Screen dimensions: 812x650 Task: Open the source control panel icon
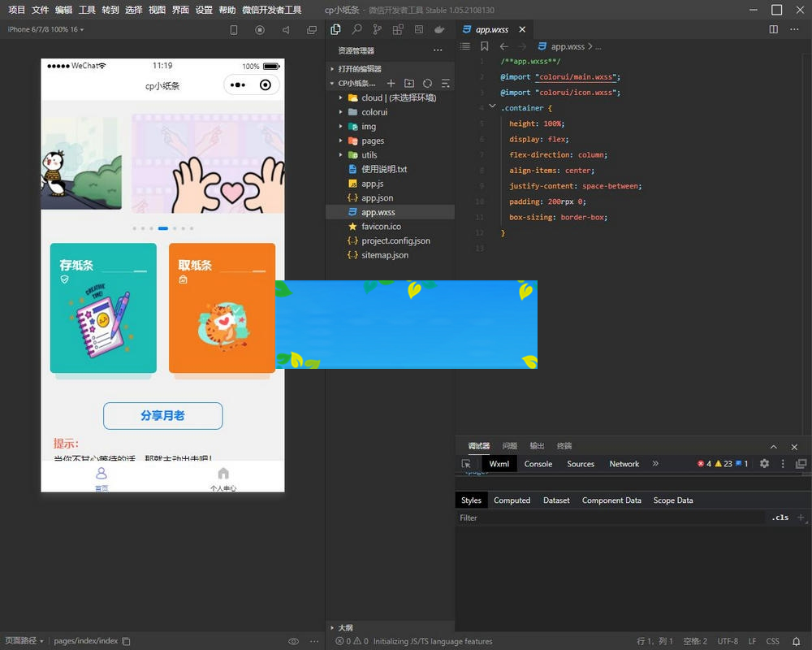(x=377, y=29)
